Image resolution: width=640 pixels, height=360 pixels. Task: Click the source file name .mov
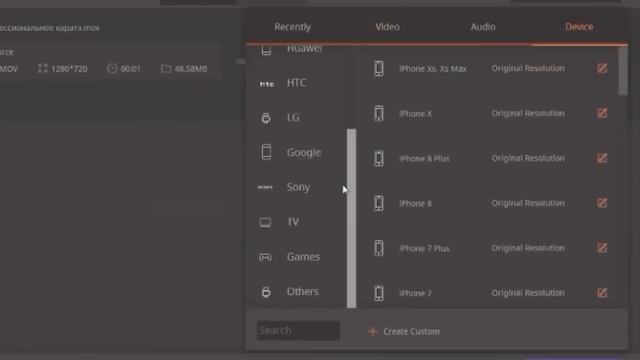pos(50,28)
